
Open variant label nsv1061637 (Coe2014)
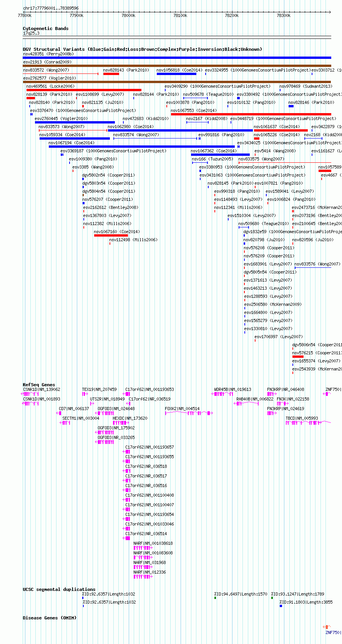[277, 127]
